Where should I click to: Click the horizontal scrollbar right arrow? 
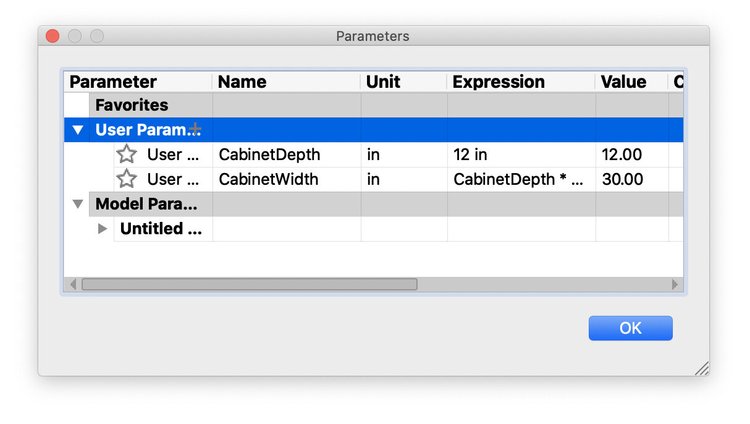tap(674, 284)
